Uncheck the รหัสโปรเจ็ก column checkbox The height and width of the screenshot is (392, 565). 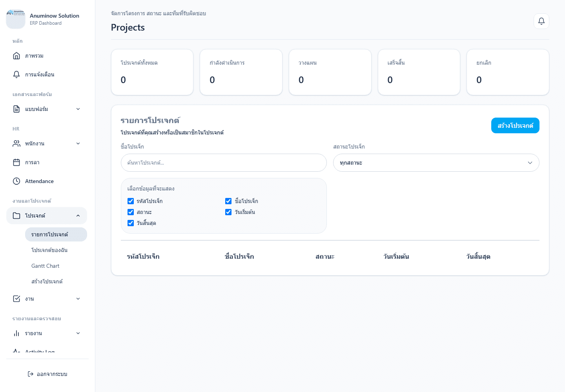point(131,201)
